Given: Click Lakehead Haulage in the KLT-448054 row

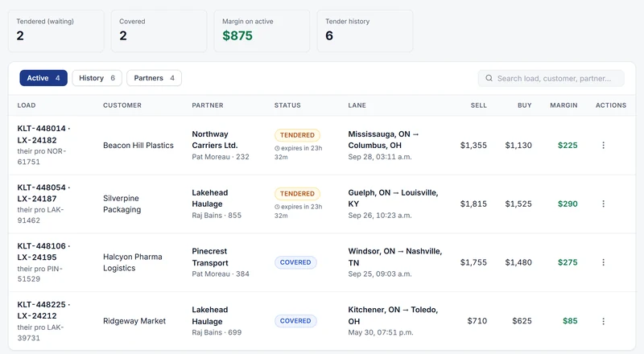Looking at the screenshot, I should (210, 199).
